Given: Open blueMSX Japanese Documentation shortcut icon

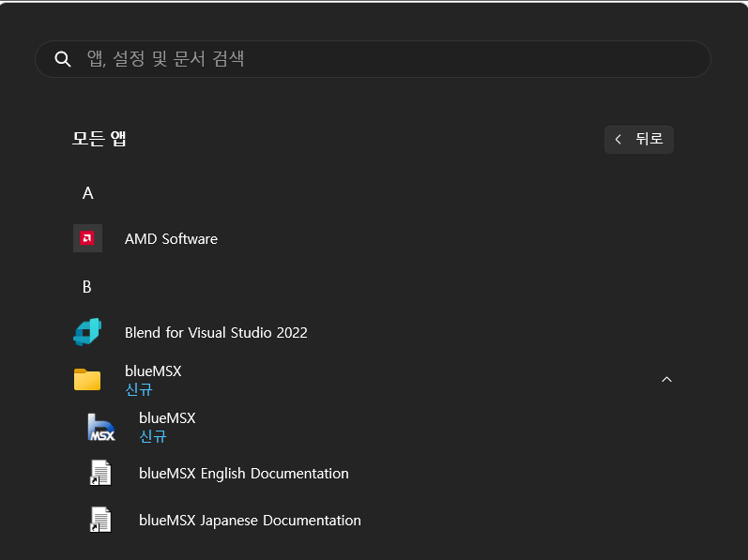Looking at the screenshot, I should tap(100, 520).
